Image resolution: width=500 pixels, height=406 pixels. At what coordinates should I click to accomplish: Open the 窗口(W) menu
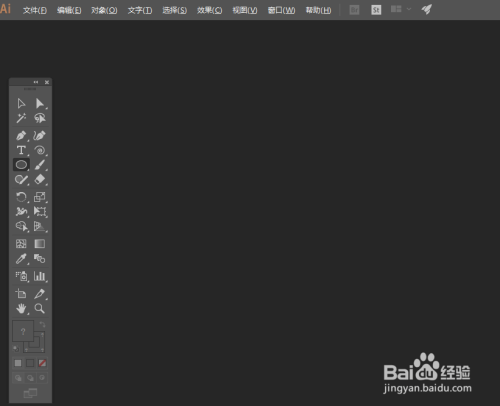tap(281, 10)
